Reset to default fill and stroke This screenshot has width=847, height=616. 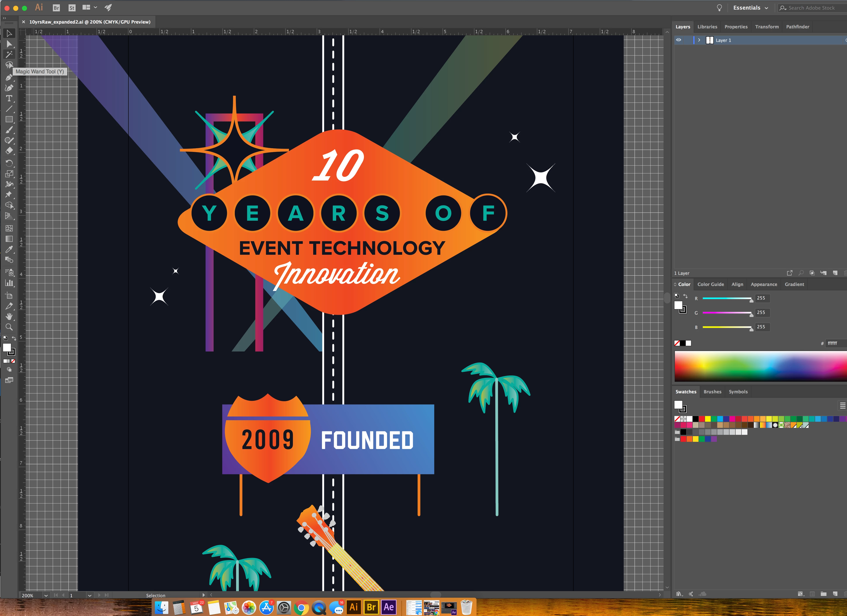click(5, 338)
